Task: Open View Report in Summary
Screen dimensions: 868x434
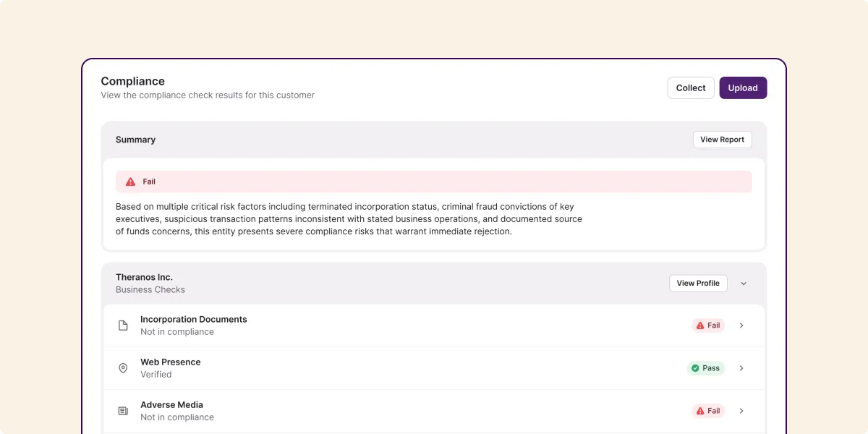Action: coord(722,140)
